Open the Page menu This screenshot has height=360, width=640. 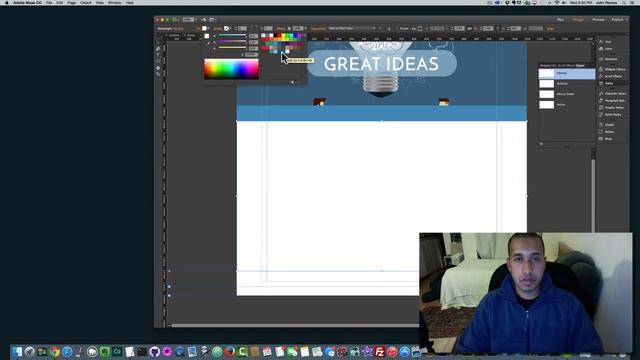click(71, 2)
